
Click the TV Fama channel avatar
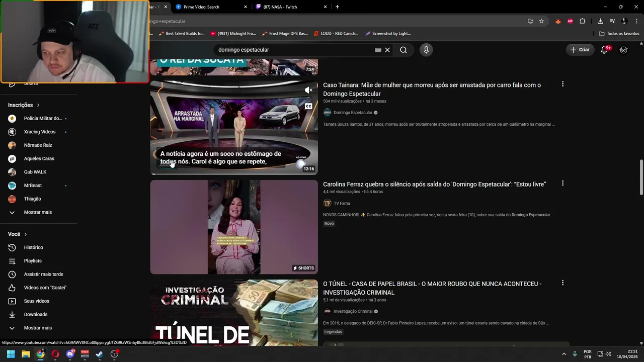327,203
